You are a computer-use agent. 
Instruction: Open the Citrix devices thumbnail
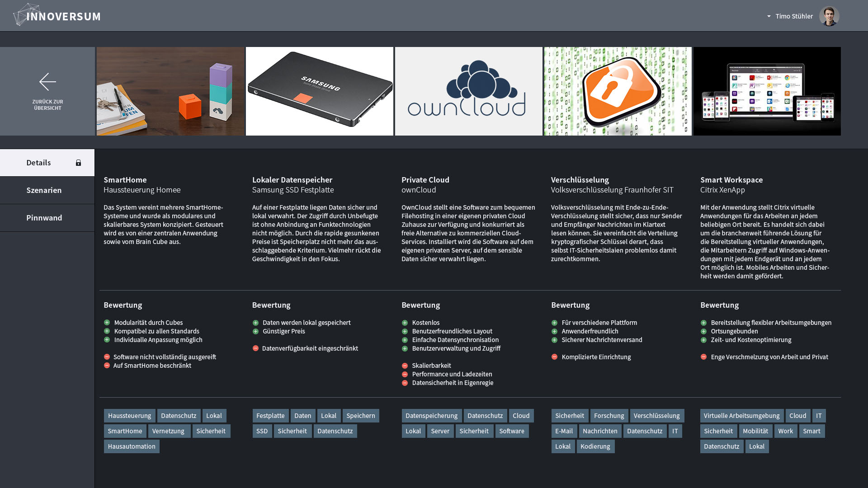coord(767,91)
